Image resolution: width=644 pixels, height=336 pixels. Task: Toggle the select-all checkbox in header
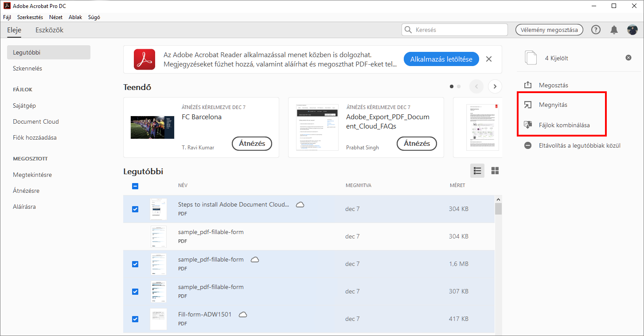point(135,186)
